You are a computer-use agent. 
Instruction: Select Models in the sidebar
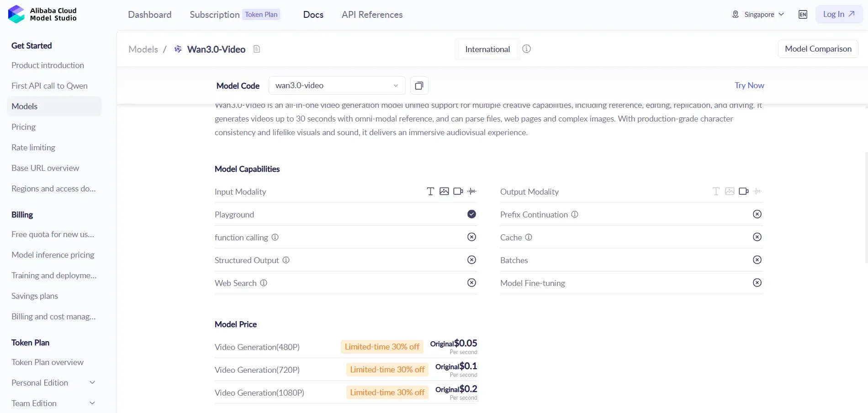pos(54,106)
